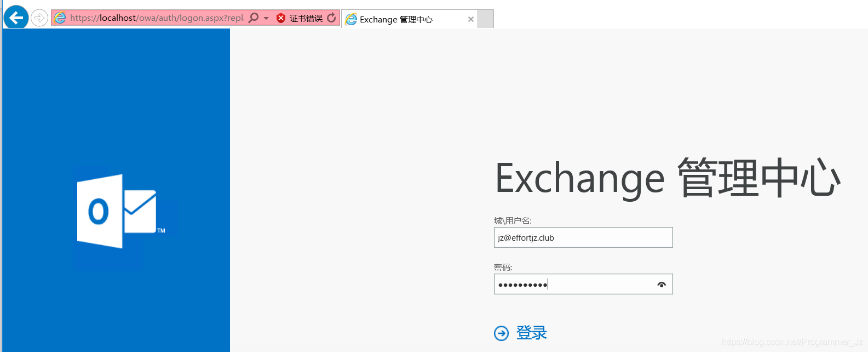Open a new blank browser tab
Viewport: 868px width, 352px height.
click(486, 19)
